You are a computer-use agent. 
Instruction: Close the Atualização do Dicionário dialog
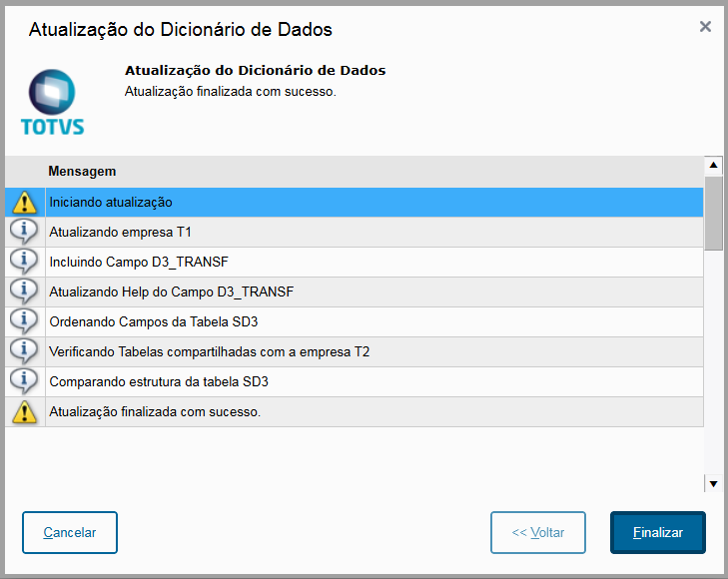pyautogui.click(x=705, y=27)
